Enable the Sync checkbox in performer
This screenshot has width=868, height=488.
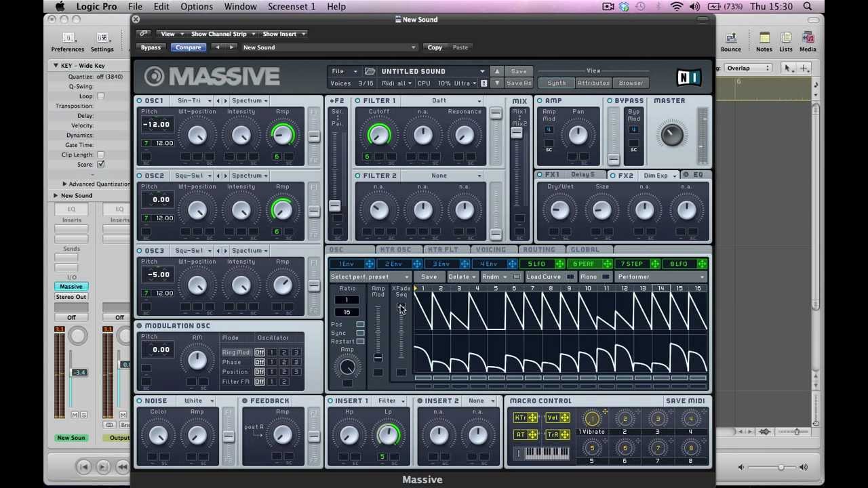(x=360, y=333)
